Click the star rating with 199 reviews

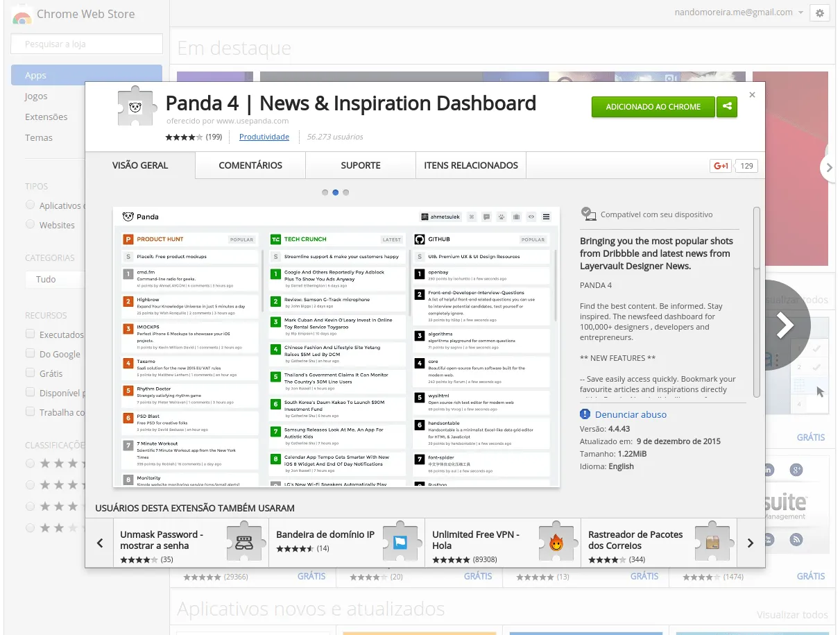194,137
